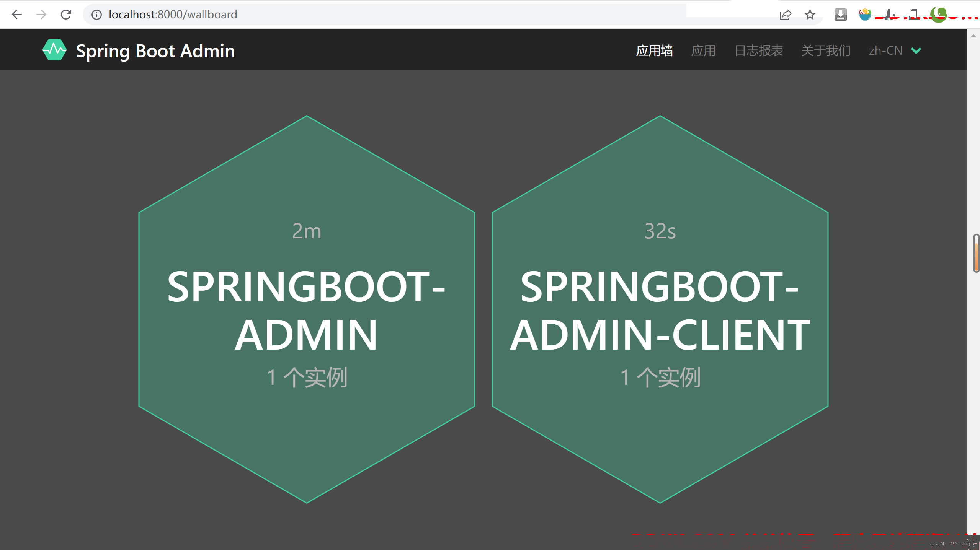Open the SPRINGBOOT-ADMIN-CLIENT hexagon tile
Image resolution: width=980 pixels, height=550 pixels.
click(x=660, y=309)
